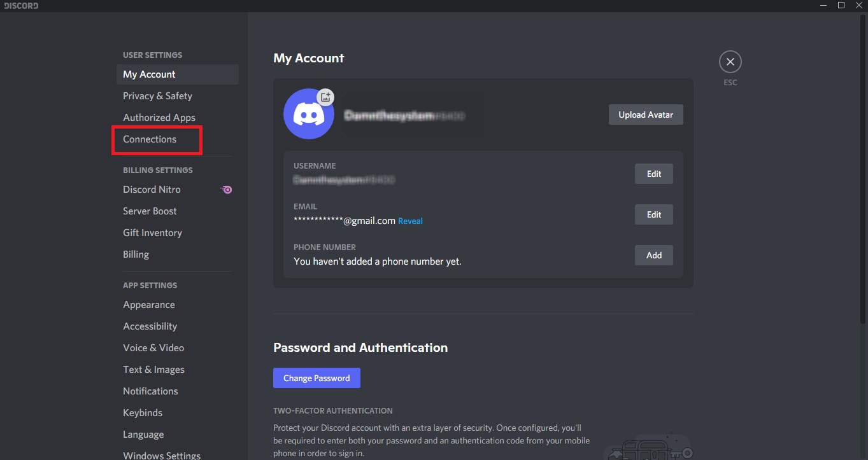Click the Nitro badge icon beside Discord Nitro
Image resolution: width=868 pixels, height=460 pixels.
(x=226, y=189)
